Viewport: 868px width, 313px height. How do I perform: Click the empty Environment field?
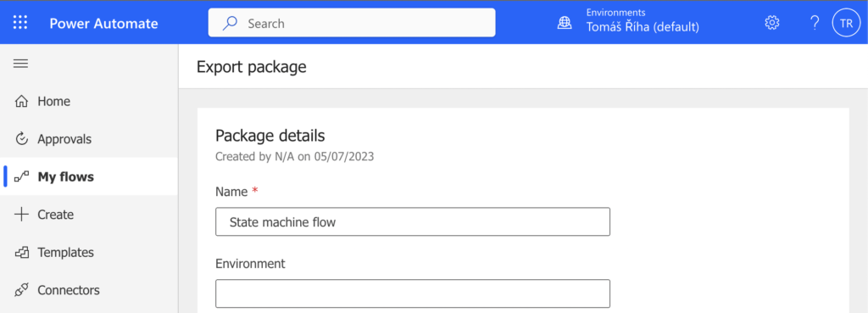tap(413, 293)
